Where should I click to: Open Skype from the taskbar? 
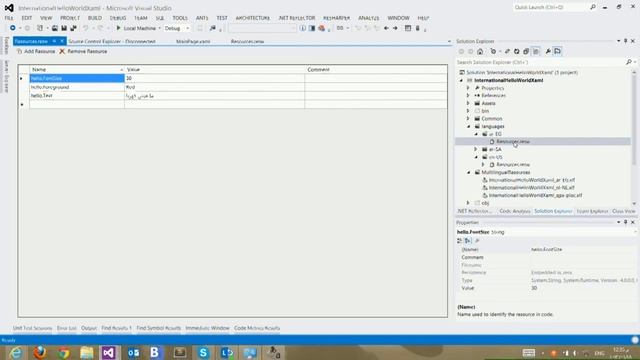(203, 352)
